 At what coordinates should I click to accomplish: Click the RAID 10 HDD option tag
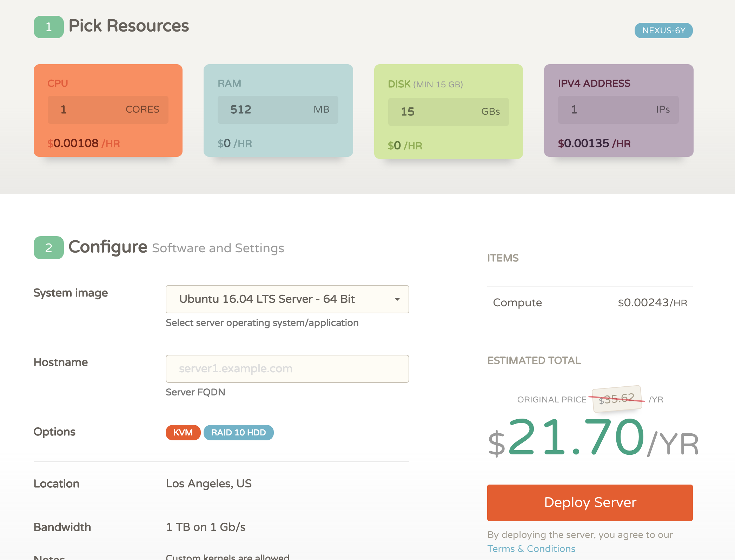tap(238, 432)
